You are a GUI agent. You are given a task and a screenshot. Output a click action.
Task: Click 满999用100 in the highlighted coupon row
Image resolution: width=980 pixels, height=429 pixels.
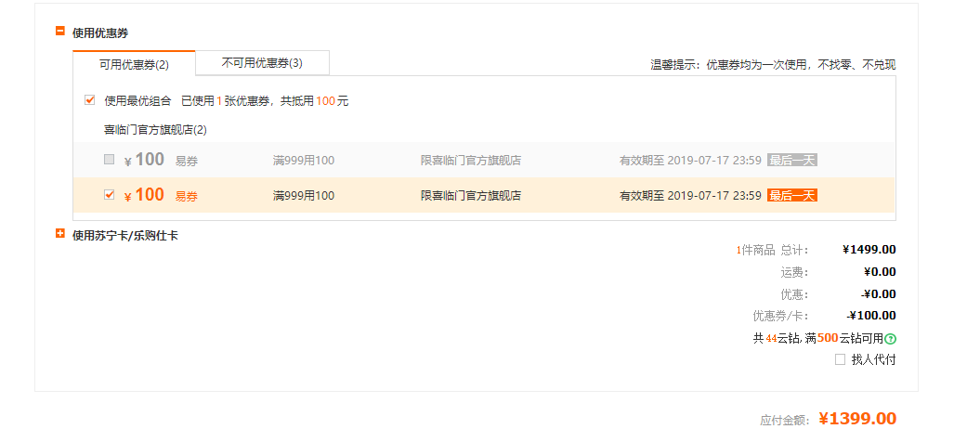pyautogui.click(x=304, y=196)
